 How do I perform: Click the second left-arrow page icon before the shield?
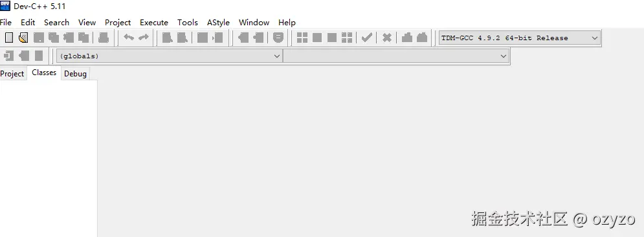pos(258,38)
